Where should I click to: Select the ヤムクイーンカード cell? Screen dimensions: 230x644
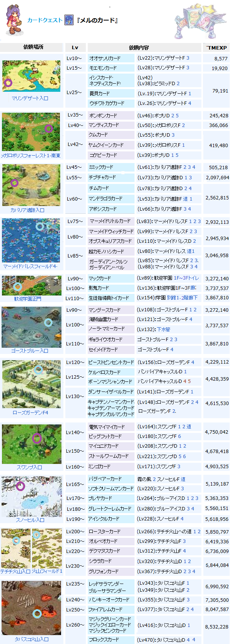point(111,145)
